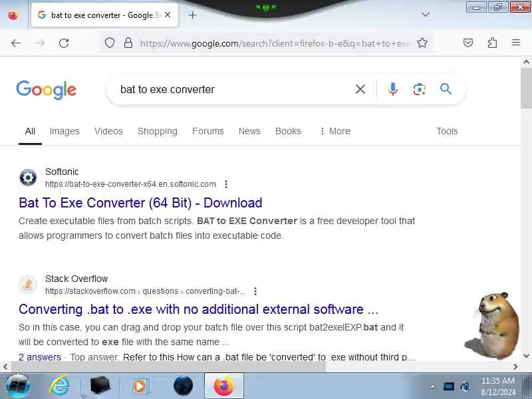The height and width of the screenshot is (399, 532).
Task: Open the three-dot menu for Stack Overflow result
Action: pos(255,291)
